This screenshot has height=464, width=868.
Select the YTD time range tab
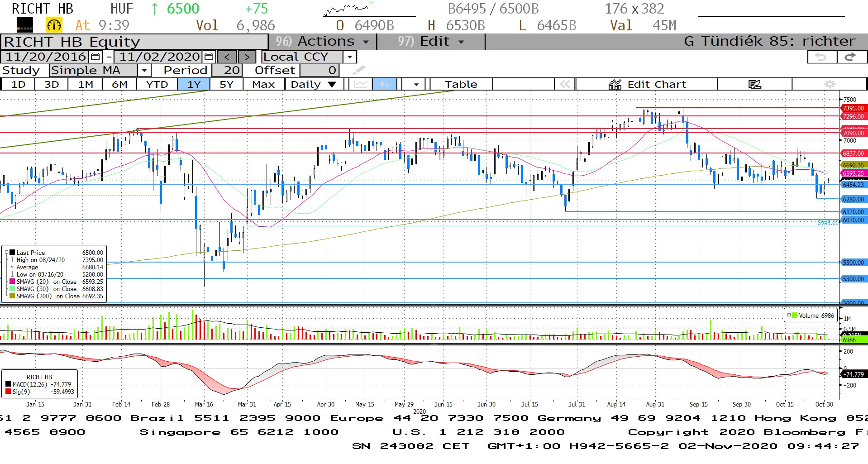click(157, 84)
